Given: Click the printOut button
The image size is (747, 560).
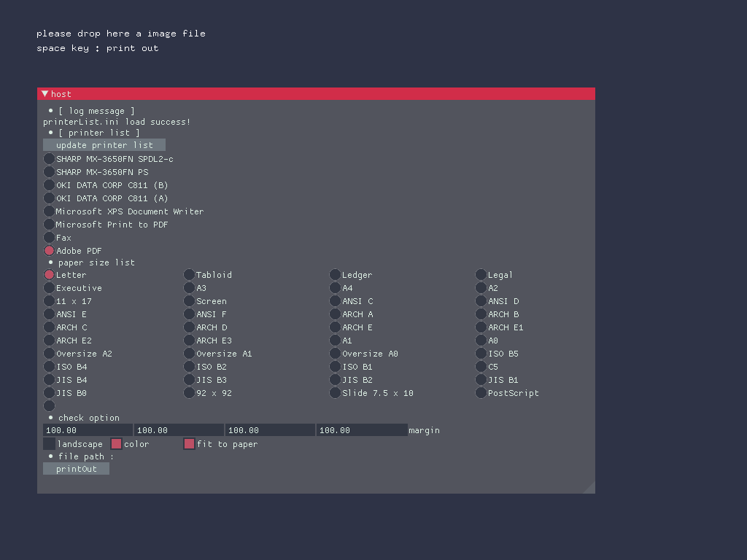Looking at the screenshot, I should point(76,469).
